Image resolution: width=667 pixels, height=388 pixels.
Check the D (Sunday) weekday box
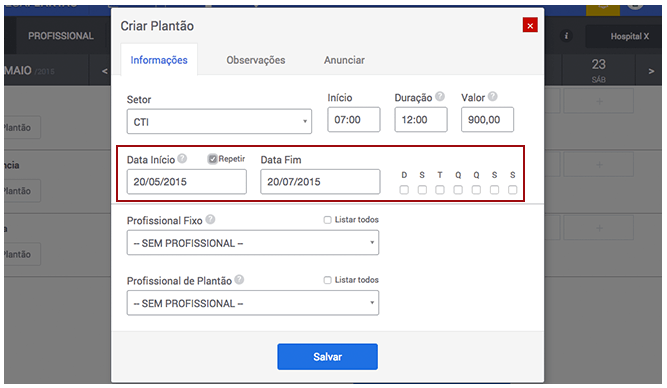click(x=404, y=190)
